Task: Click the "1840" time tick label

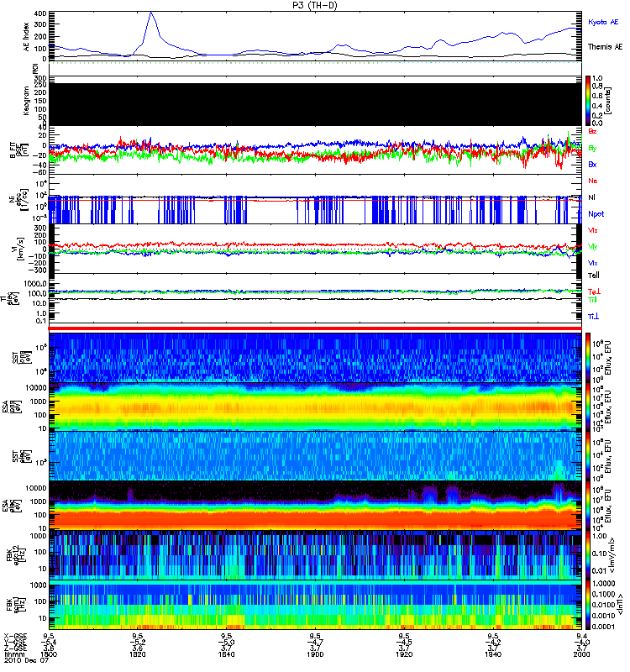Action: coord(226,654)
